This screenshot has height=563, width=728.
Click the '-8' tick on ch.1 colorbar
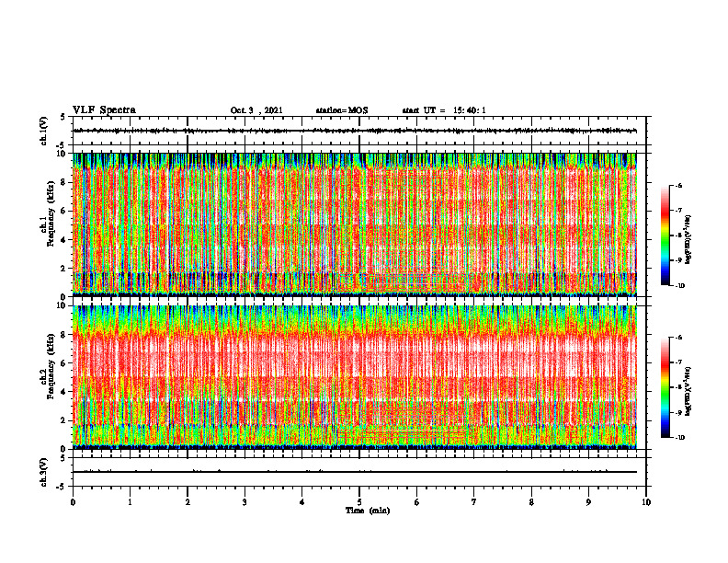678,236
